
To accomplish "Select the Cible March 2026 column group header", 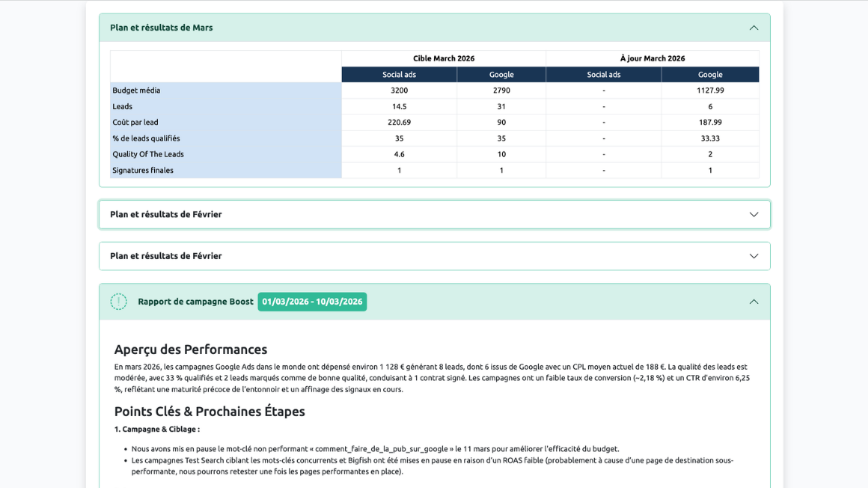I will (x=444, y=58).
